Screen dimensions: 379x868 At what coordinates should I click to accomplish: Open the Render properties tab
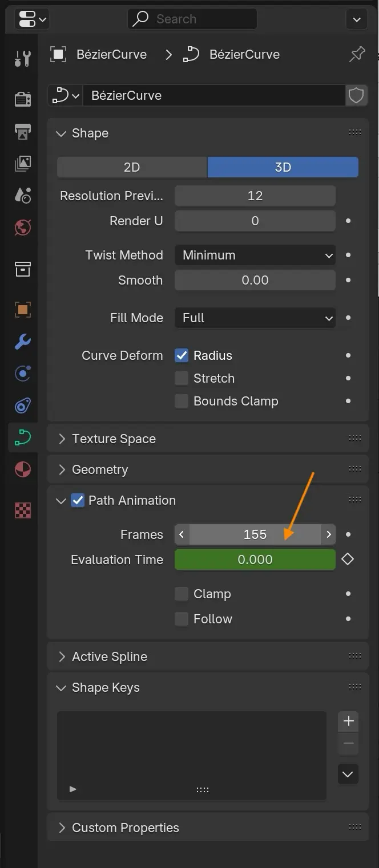coord(22,99)
